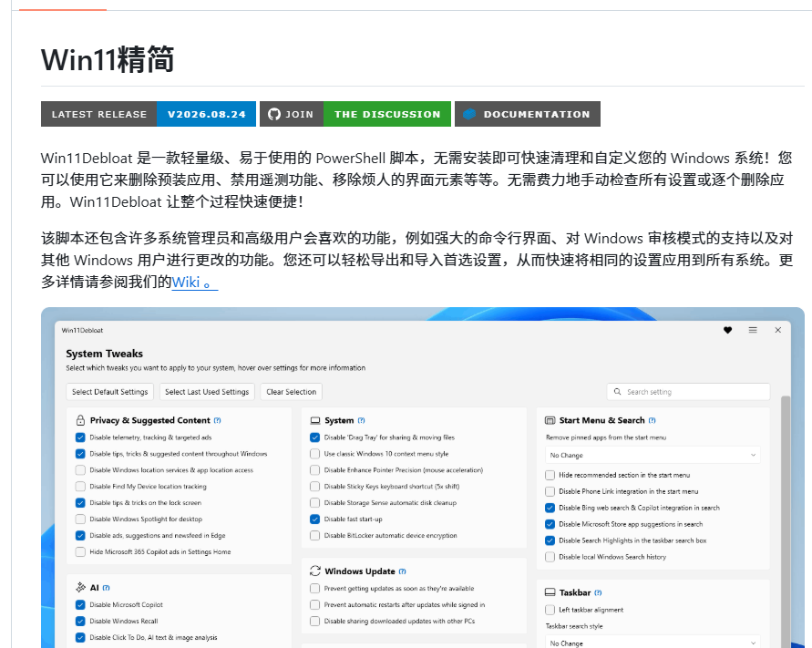The image size is (812, 648).
Task: Click the blue cube icon on Documentation badge
Action: click(x=469, y=114)
